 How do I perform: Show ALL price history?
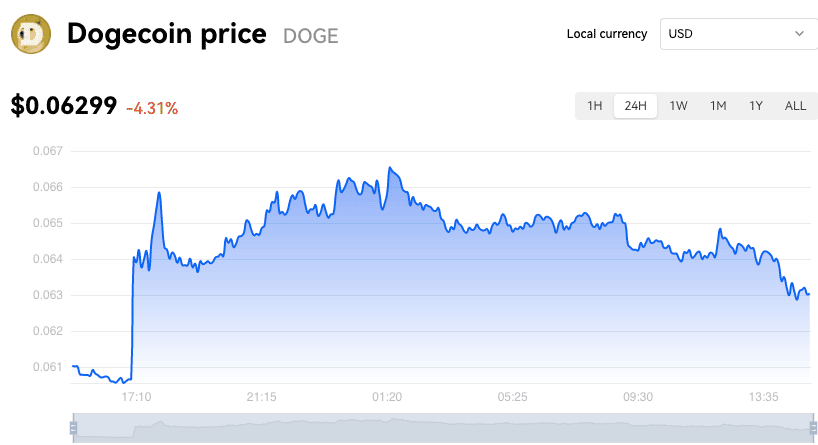[795, 106]
